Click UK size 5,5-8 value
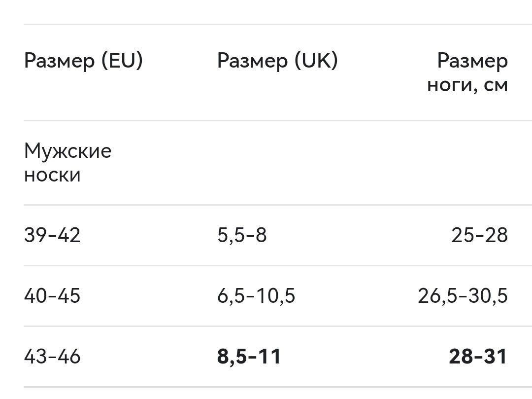 [x=242, y=235]
